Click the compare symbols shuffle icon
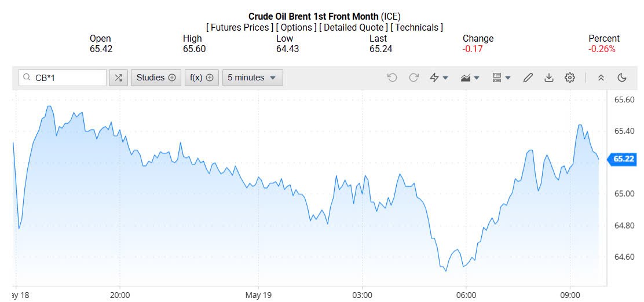The height and width of the screenshot is (302, 644). pyautogui.click(x=118, y=78)
